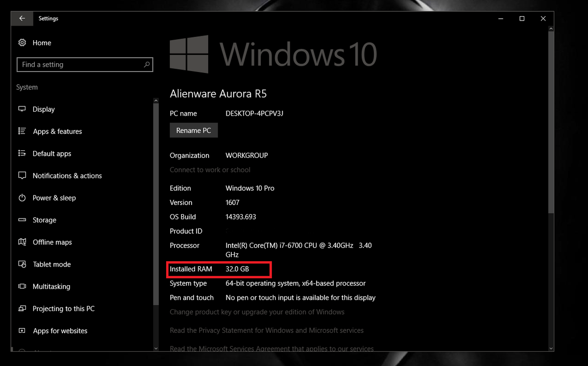Screen dimensions: 588x366
Task: Click the System section heading
Action: click(27, 87)
